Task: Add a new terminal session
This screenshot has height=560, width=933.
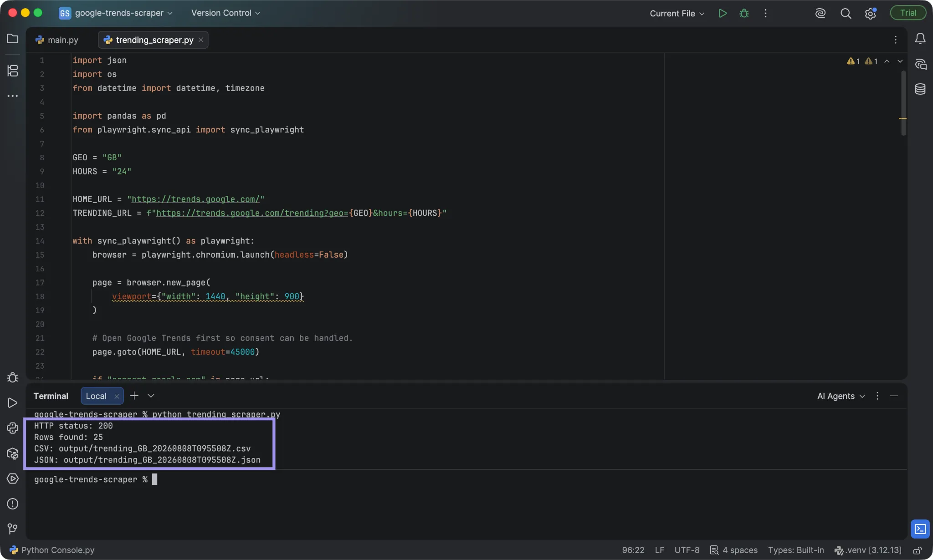Action: pos(134,396)
